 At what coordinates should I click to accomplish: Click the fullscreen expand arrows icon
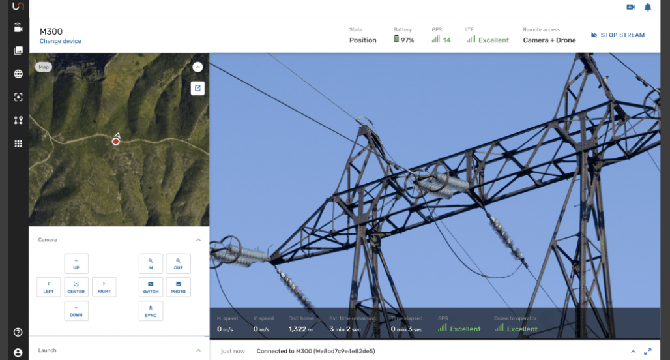(648, 351)
